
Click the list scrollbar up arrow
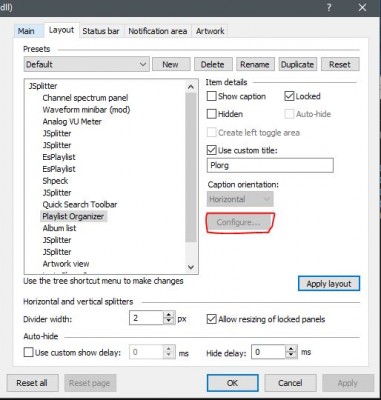tap(191, 87)
